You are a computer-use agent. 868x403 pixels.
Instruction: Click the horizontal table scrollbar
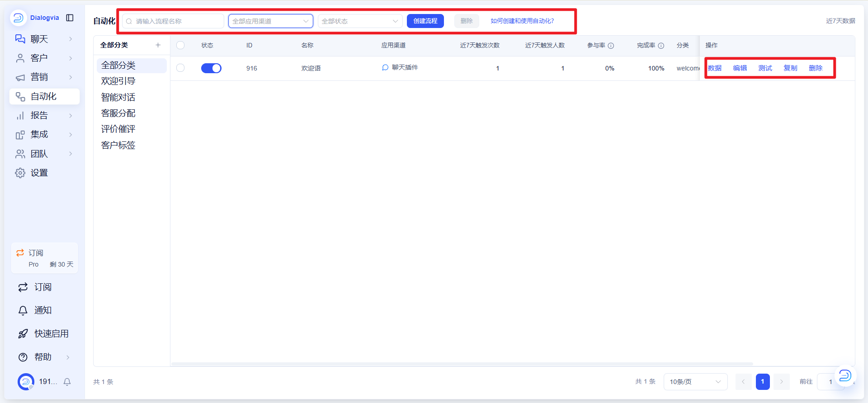[462, 364]
